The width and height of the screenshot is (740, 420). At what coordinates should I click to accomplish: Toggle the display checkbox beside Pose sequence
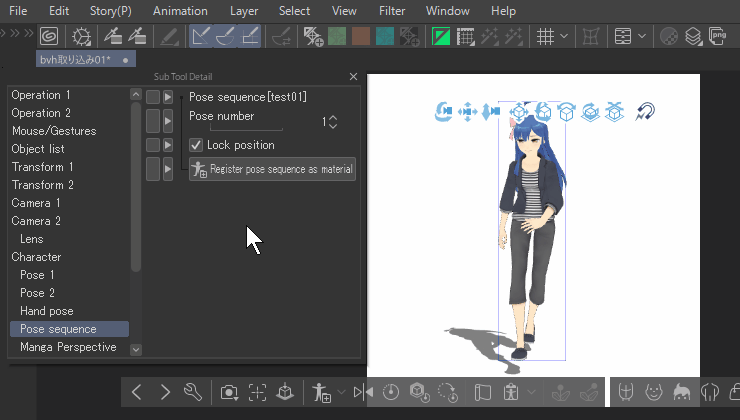pyautogui.click(x=153, y=97)
